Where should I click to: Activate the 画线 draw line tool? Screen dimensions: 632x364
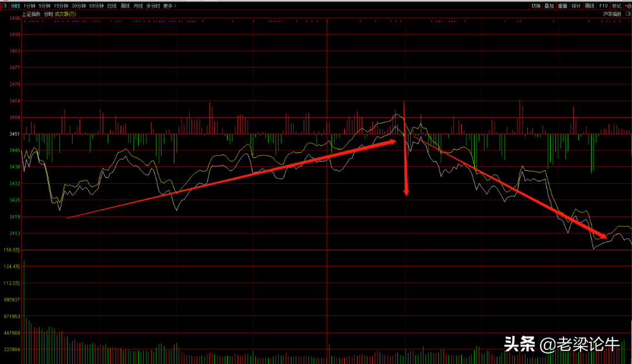coord(590,6)
